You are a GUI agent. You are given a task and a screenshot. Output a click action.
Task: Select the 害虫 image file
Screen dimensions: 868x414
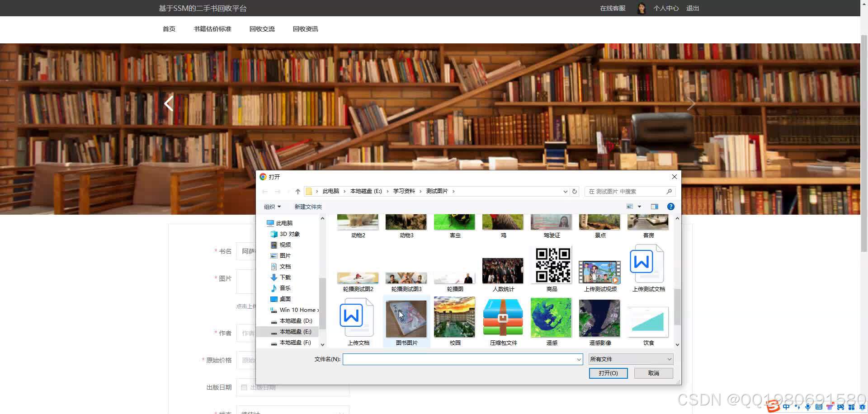point(455,227)
